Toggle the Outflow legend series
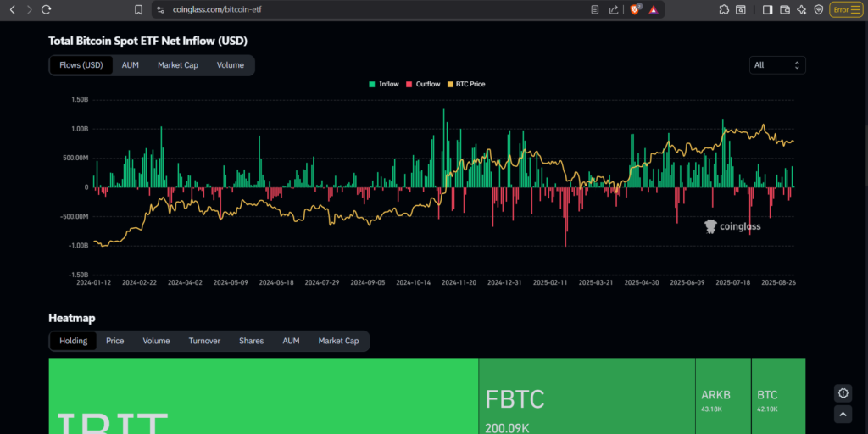The width and height of the screenshot is (868, 434). [x=423, y=84]
